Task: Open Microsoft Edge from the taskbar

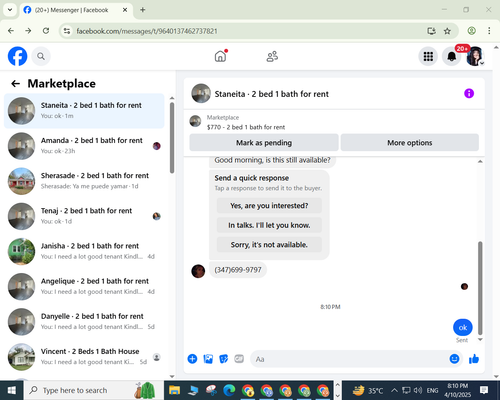Action: 229,390
